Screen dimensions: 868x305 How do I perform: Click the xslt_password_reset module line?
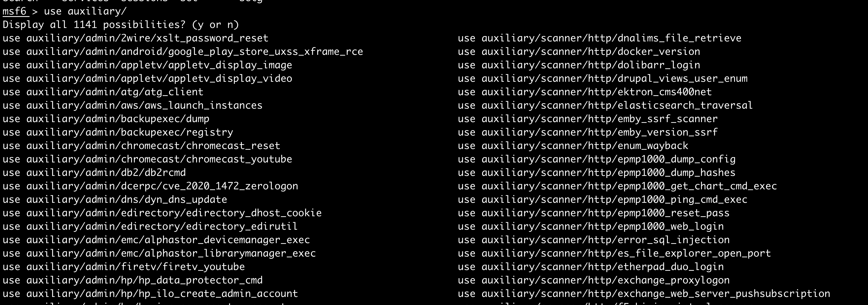(x=135, y=38)
